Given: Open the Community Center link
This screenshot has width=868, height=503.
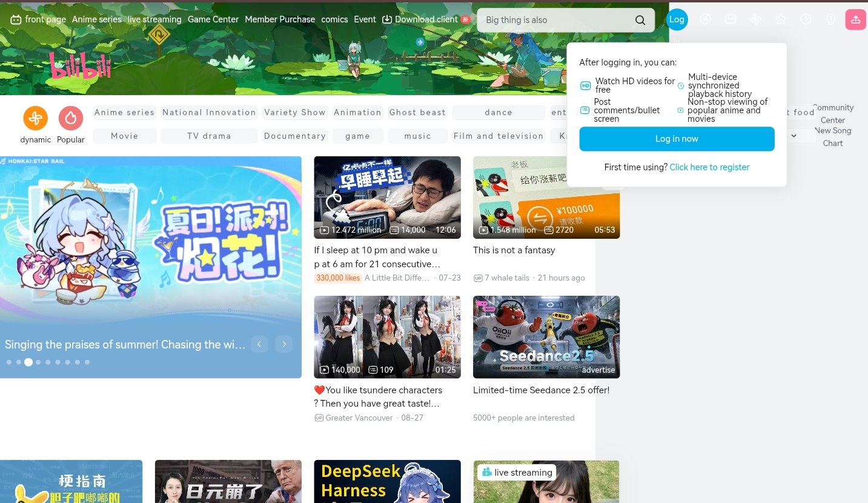Looking at the screenshot, I should coord(833,114).
